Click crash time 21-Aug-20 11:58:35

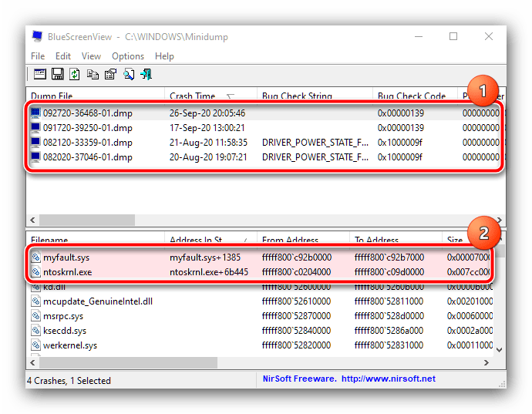[208, 142]
